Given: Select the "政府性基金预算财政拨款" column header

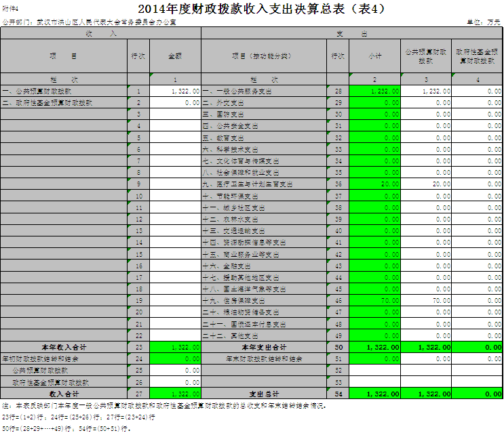Looking at the screenshot, I should click(x=478, y=56).
